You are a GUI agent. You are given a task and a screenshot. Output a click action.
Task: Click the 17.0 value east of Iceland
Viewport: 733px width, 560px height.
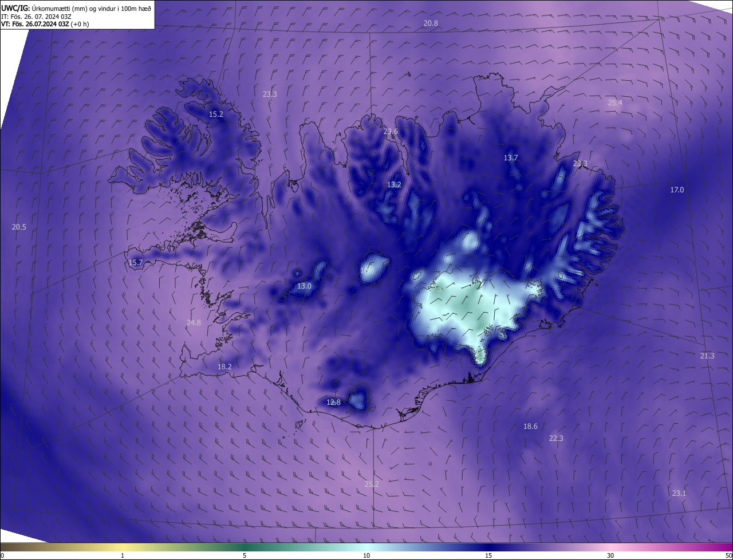click(677, 190)
